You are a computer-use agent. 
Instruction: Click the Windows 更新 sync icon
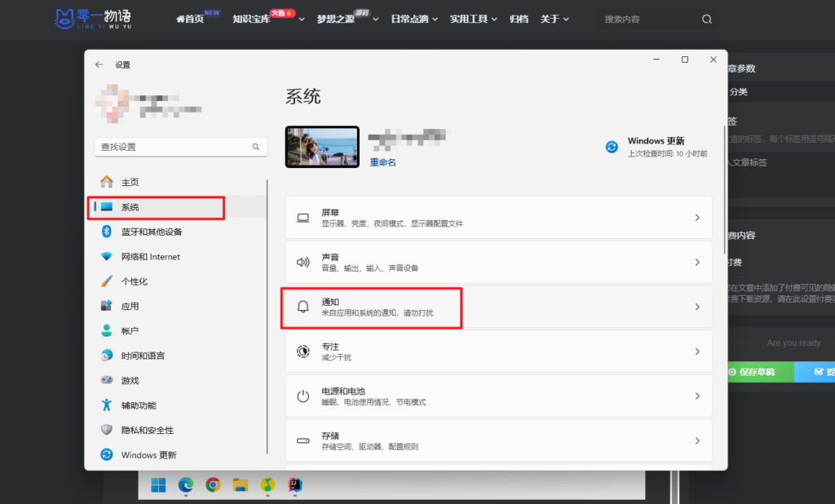tap(612, 147)
